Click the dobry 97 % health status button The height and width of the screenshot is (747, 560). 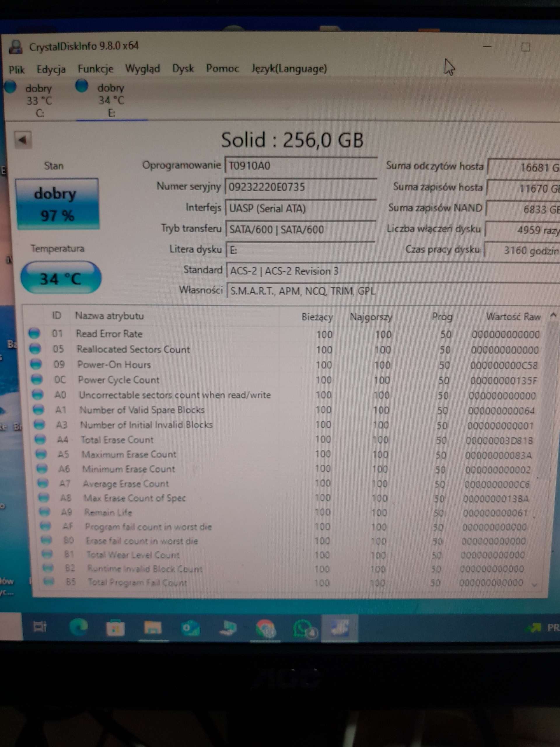[x=58, y=204]
